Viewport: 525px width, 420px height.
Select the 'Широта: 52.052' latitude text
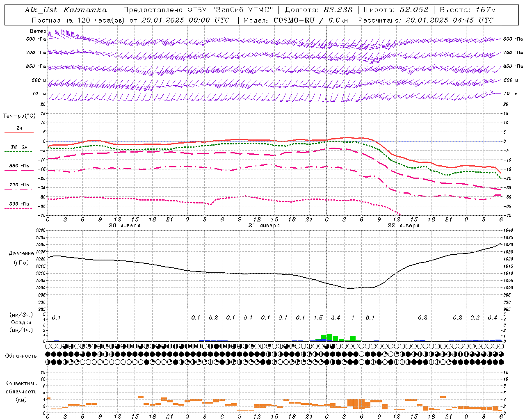[396, 10]
